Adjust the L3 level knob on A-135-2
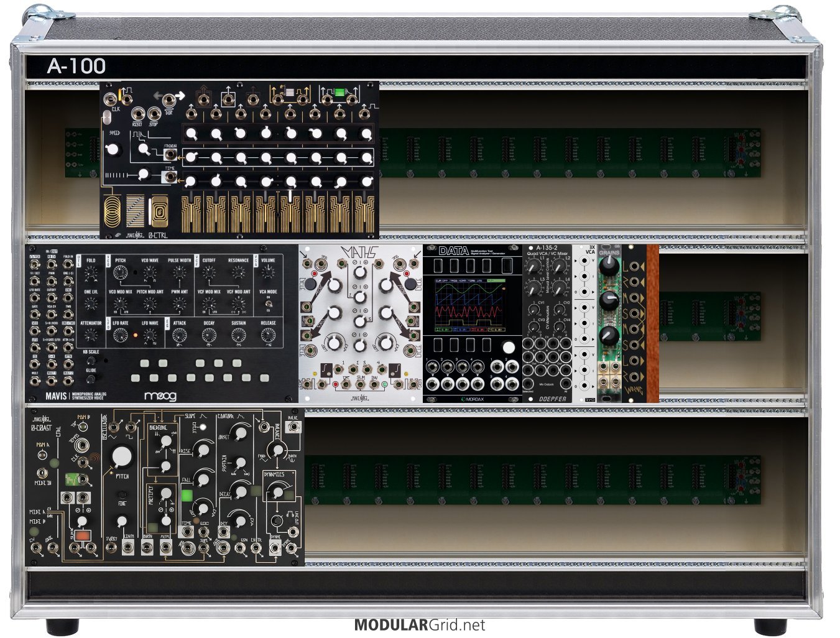This screenshot has width=840, height=638. click(x=533, y=289)
